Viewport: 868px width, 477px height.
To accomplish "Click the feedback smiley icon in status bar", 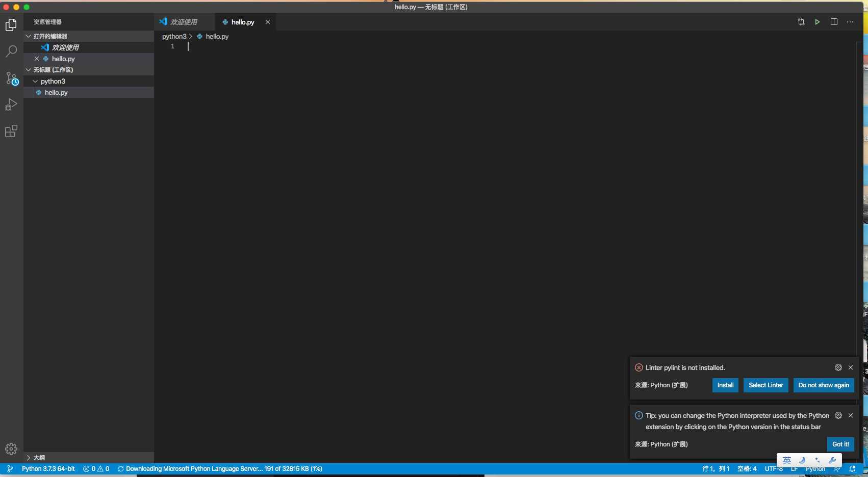I will click(x=837, y=469).
